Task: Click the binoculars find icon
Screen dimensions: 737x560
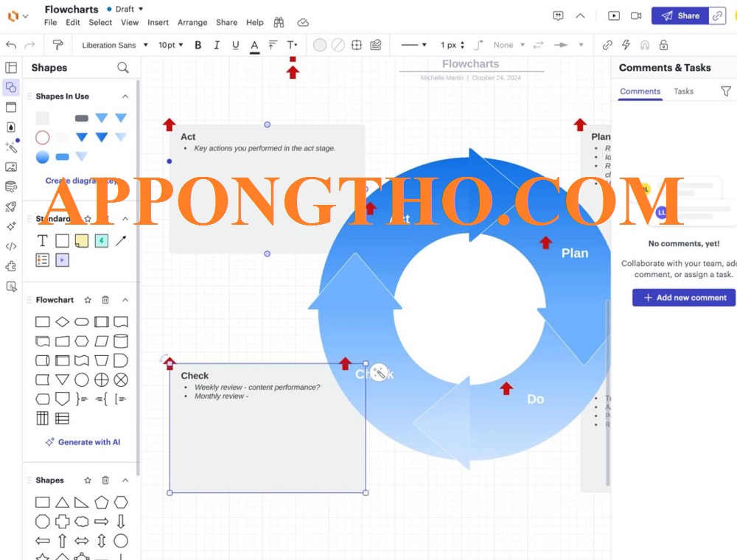Action: (279, 22)
